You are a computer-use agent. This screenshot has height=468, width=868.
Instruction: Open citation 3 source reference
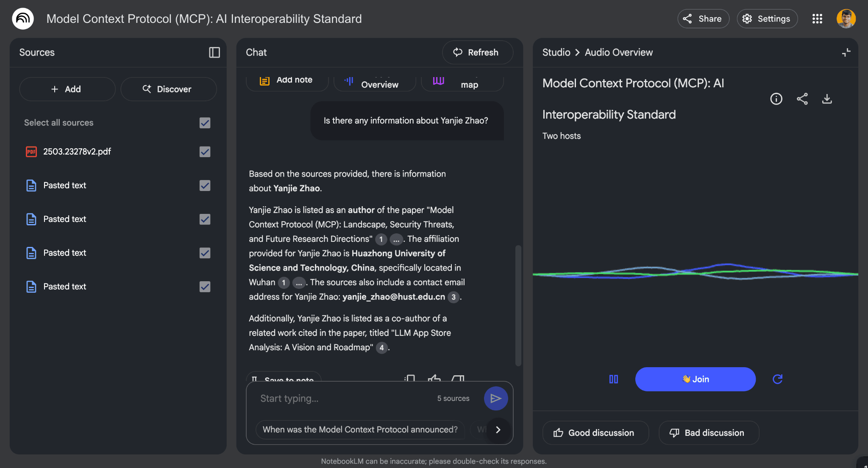click(x=453, y=297)
